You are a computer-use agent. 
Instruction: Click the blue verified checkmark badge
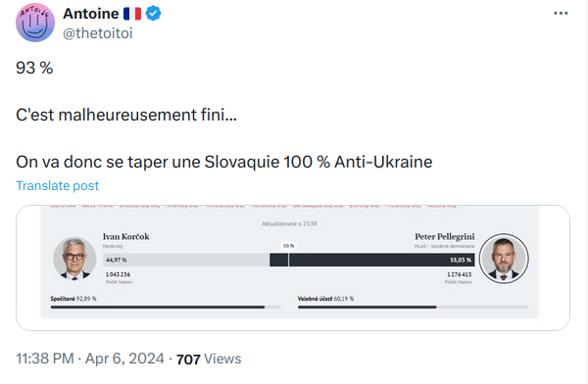(x=153, y=14)
